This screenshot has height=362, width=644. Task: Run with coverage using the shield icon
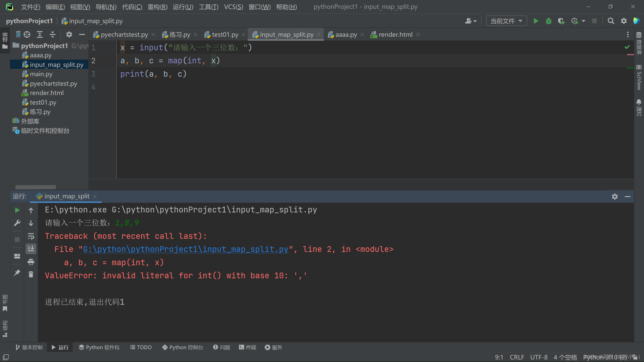coord(561,21)
